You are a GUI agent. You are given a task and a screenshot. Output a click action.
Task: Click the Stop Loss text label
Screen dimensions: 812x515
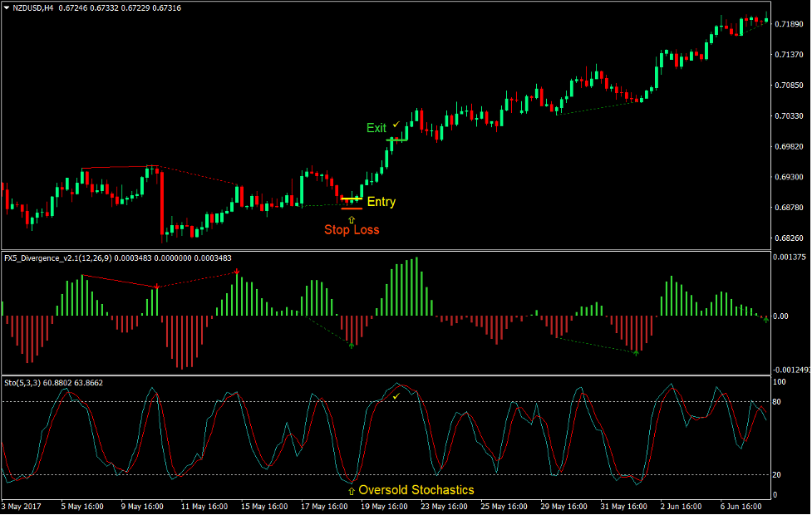coord(352,229)
